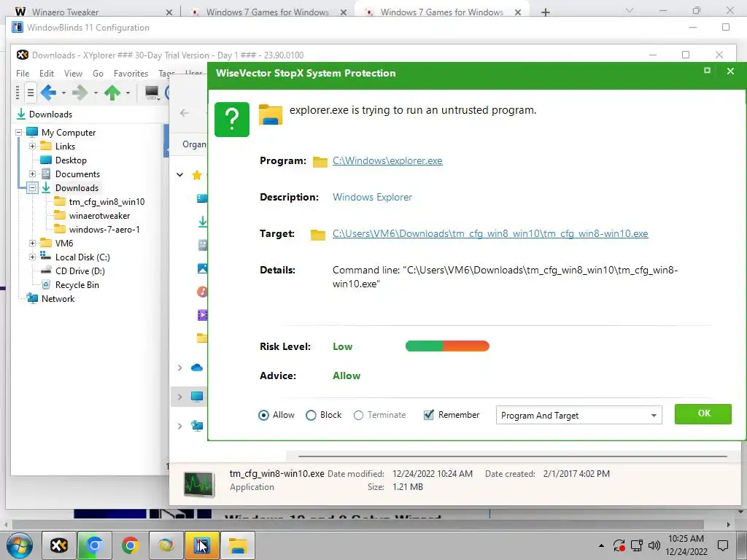Open a new browser tab with plus

pos(546,12)
